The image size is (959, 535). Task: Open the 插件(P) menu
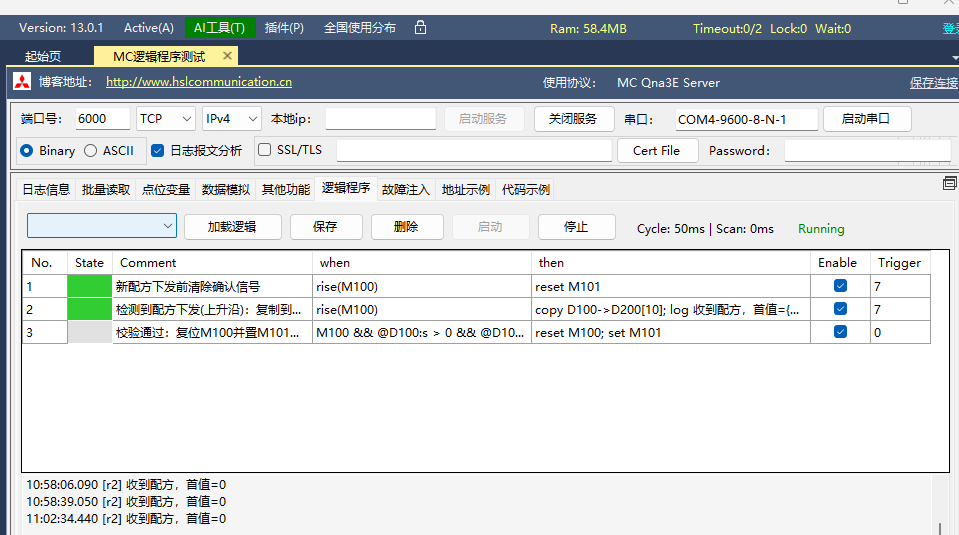coord(284,28)
